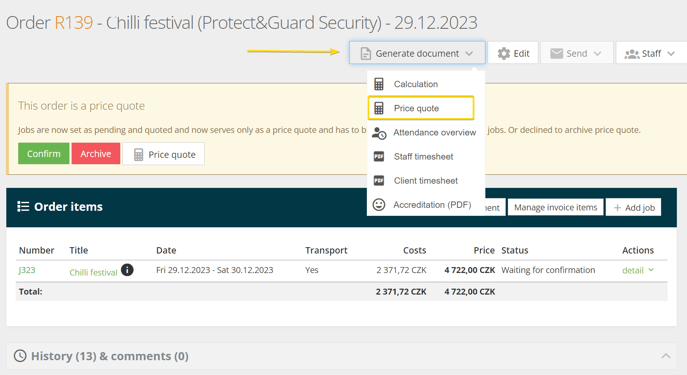
Task: Expand the Send dropdown
Action: pos(577,53)
